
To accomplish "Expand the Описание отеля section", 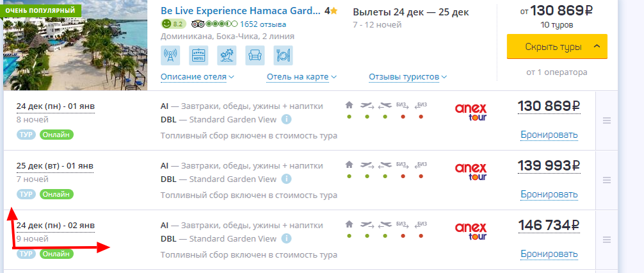I will (x=198, y=77).
